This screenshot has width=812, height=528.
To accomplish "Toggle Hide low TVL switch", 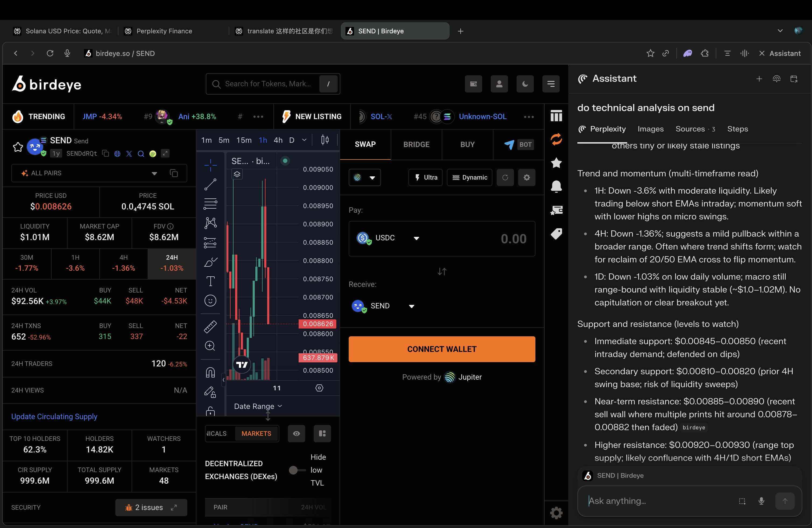I will coord(297,470).
